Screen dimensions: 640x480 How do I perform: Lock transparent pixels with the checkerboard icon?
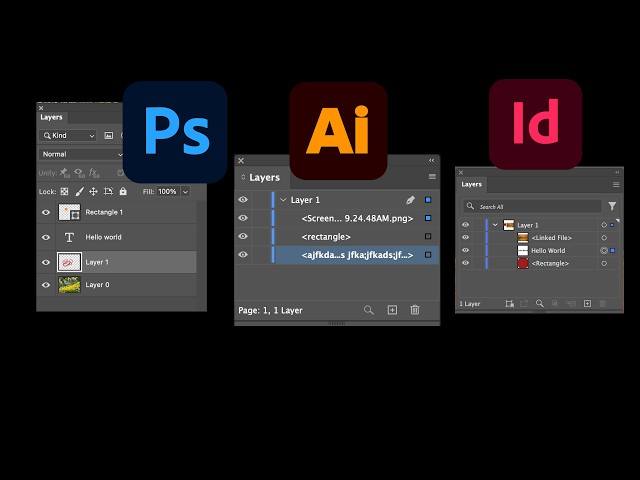coord(64,191)
